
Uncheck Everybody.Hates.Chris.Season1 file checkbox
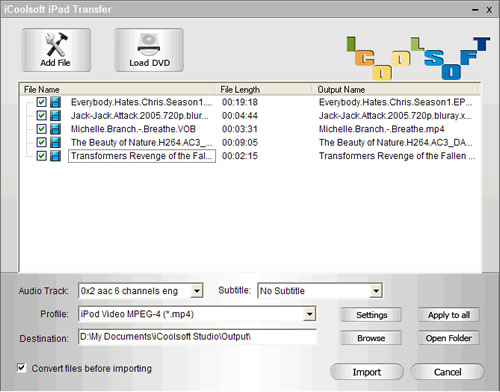[41, 102]
